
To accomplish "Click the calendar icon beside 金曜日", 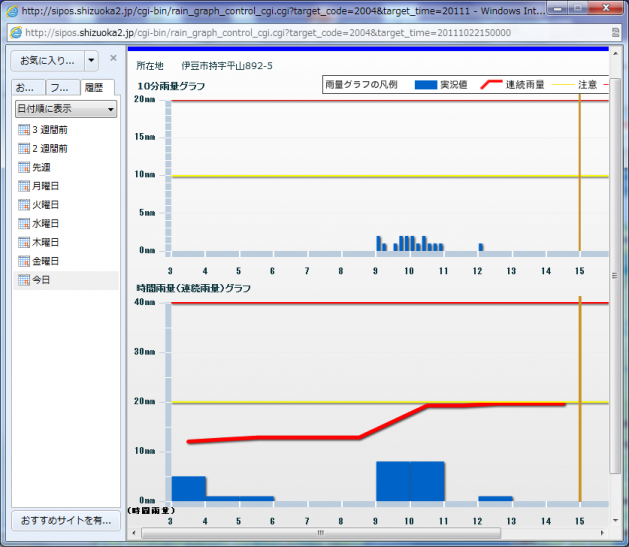I will (24, 261).
